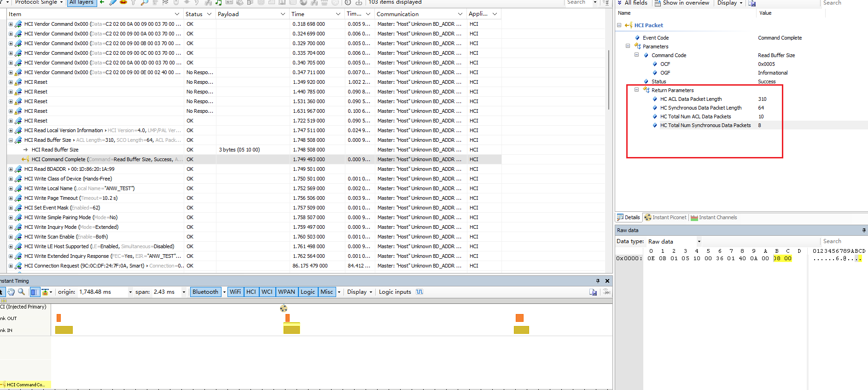Open the span value dropdown

pos(184,292)
